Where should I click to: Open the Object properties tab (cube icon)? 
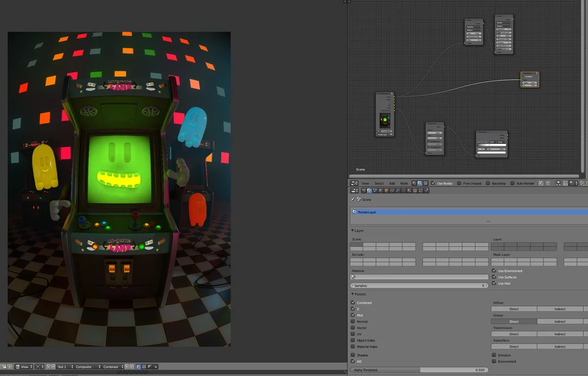tap(386, 190)
